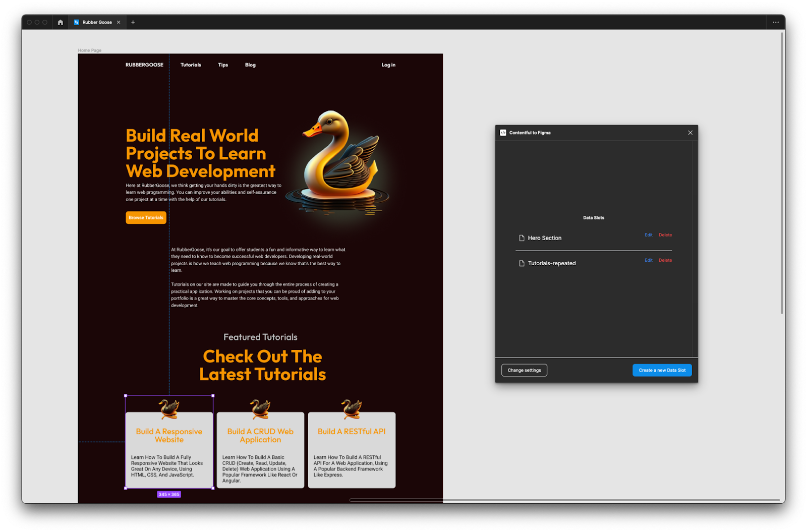Viewport: 807px width, 532px height.
Task: Open the ellipsis options menu top right
Action: 776,22
